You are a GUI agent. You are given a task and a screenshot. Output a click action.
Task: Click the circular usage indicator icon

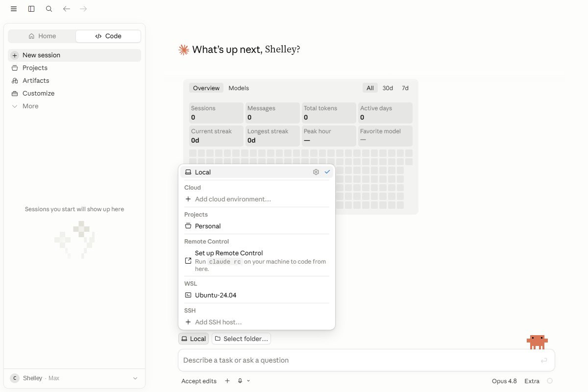click(550, 381)
